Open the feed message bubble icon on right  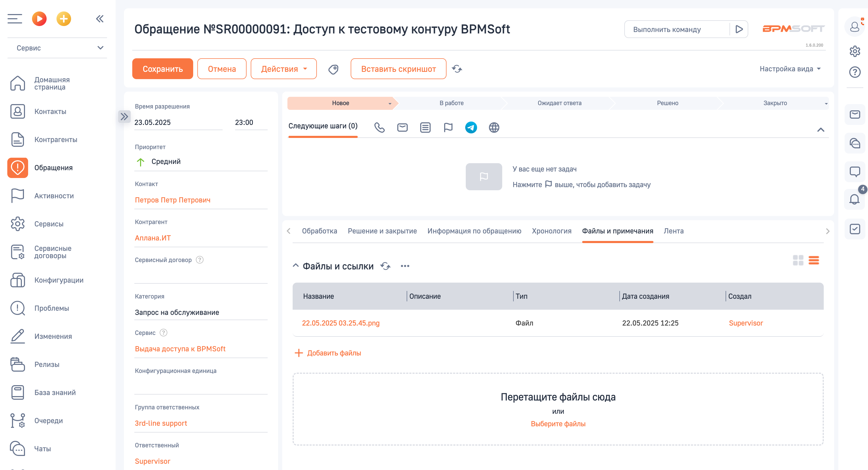854,172
